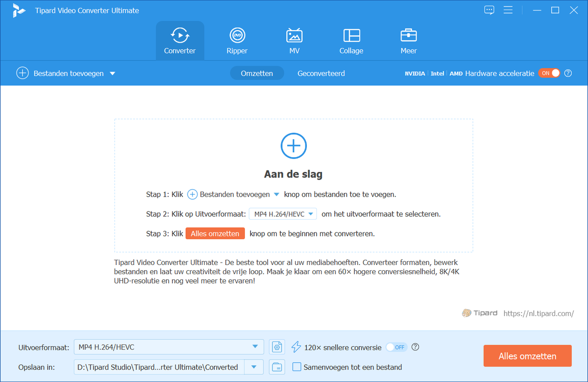The height and width of the screenshot is (382, 588).
Task: Minimize the Tipard window
Action: pyautogui.click(x=537, y=10)
